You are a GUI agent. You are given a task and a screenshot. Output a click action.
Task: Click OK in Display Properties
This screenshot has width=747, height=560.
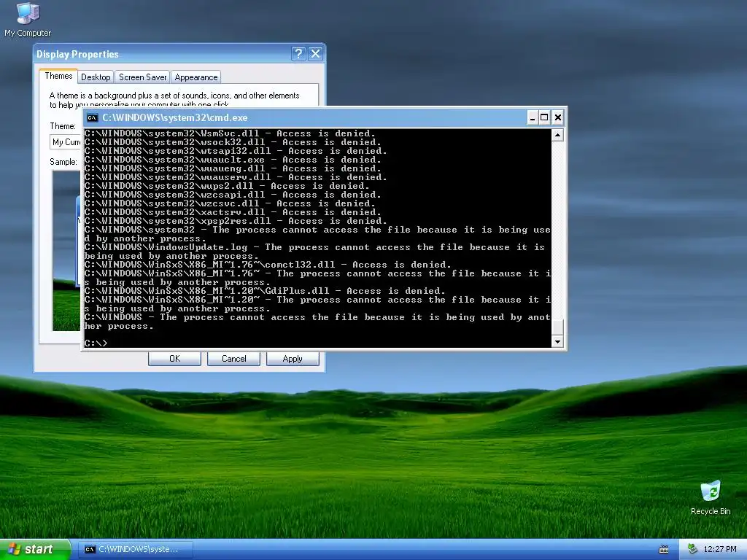174,359
